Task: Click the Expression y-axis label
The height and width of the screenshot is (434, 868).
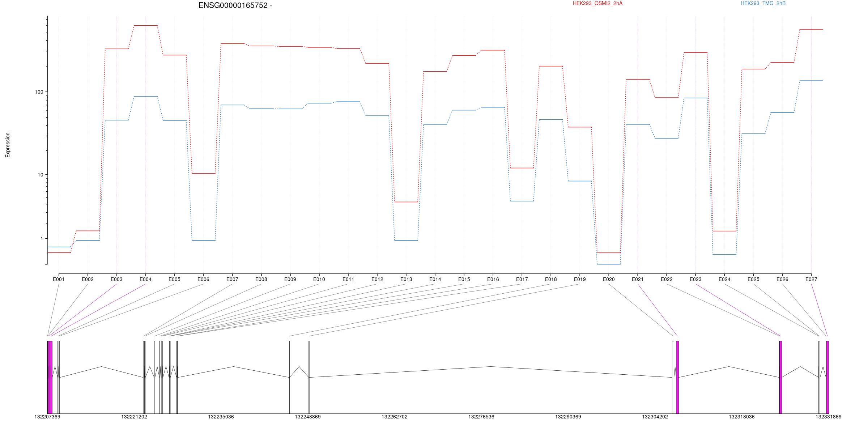Action: pos(8,145)
